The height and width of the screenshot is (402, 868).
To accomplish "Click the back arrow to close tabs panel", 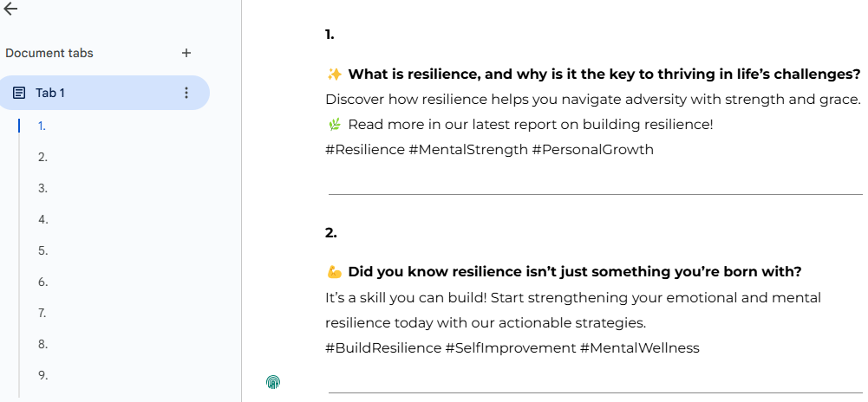I will [10, 9].
